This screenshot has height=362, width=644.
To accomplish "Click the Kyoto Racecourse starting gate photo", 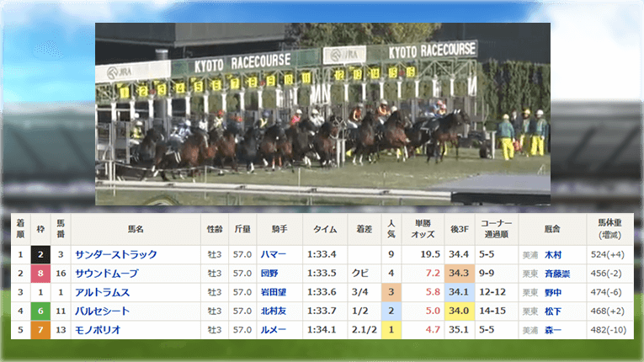I will (322, 114).
